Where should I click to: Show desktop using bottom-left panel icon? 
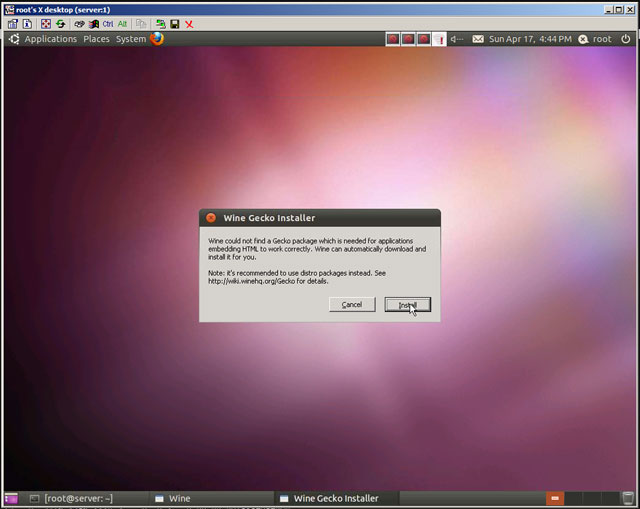11,498
